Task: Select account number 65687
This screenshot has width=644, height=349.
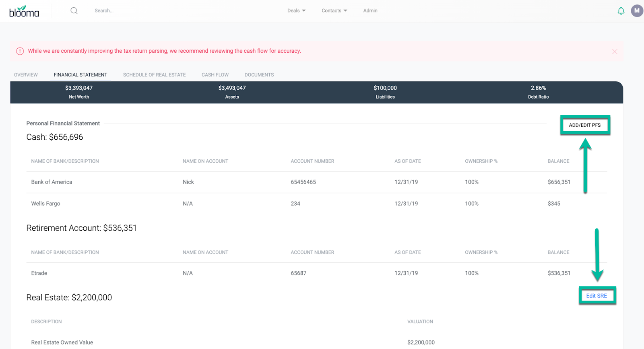Action: click(299, 273)
